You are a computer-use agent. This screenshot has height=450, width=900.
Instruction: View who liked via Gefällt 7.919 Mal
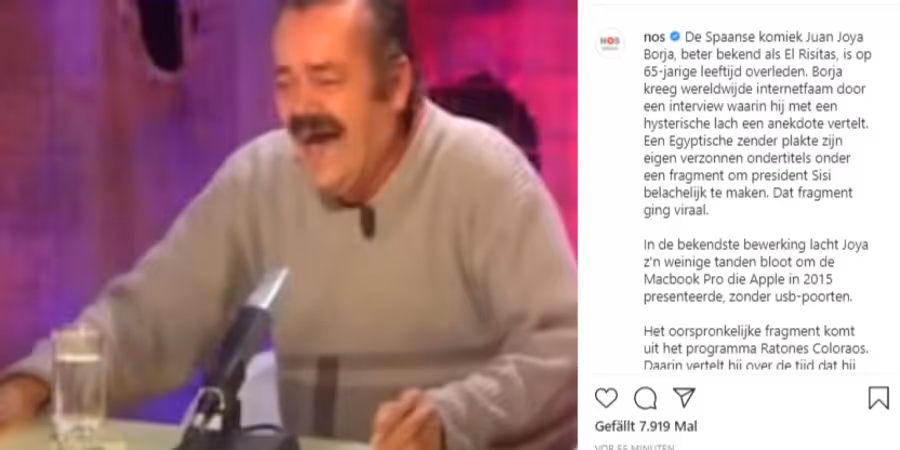(646, 426)
